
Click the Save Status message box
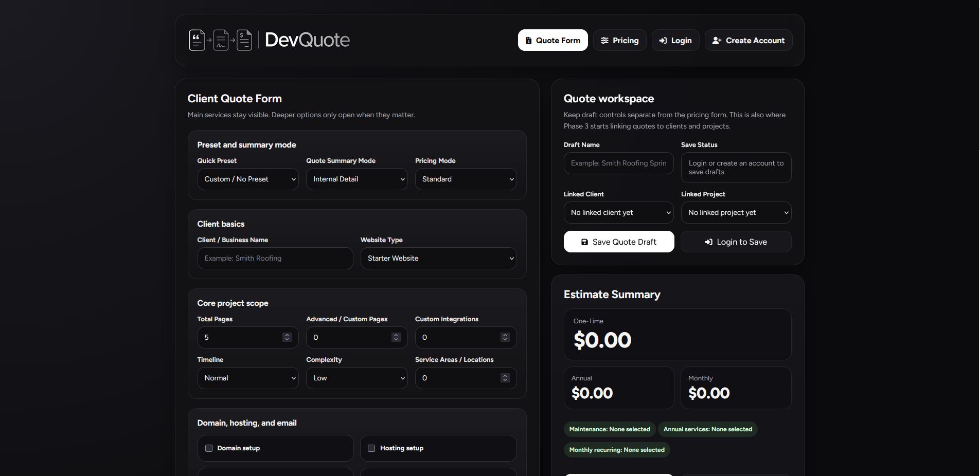[736, 168]
